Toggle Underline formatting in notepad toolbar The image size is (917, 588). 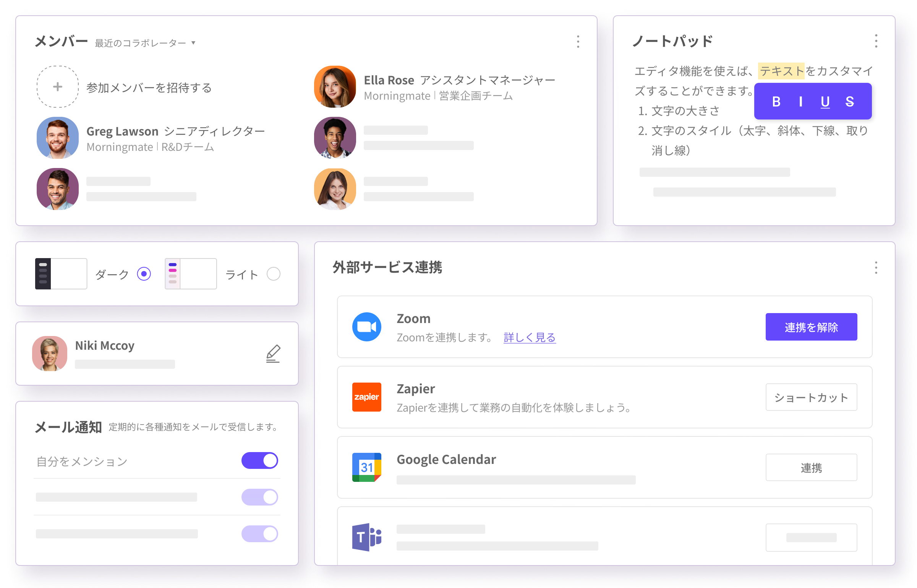825,102
